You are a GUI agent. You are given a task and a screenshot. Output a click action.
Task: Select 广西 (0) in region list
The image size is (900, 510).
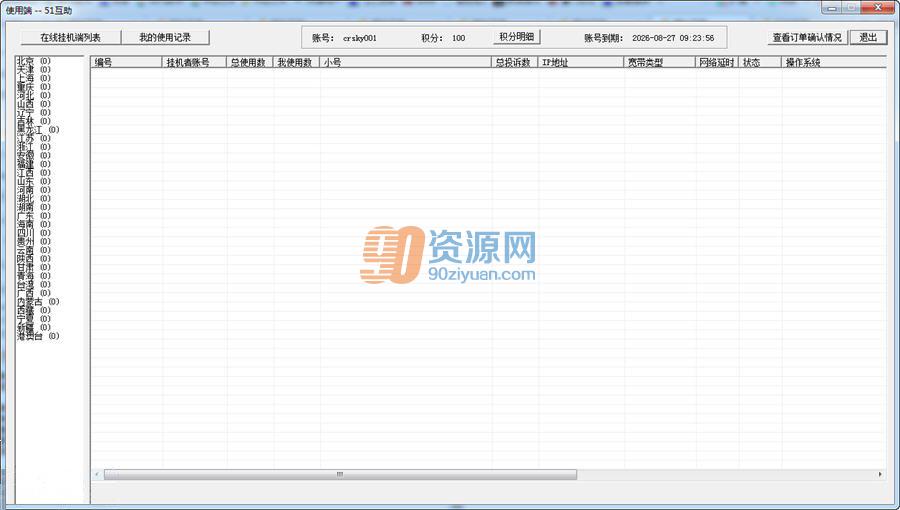[33, 293]
